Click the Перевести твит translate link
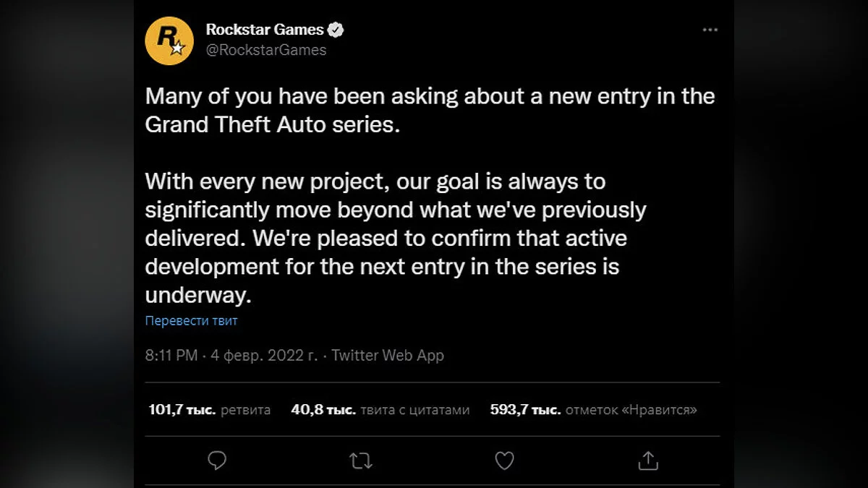The image size is (868, 488). click(191, 320)
